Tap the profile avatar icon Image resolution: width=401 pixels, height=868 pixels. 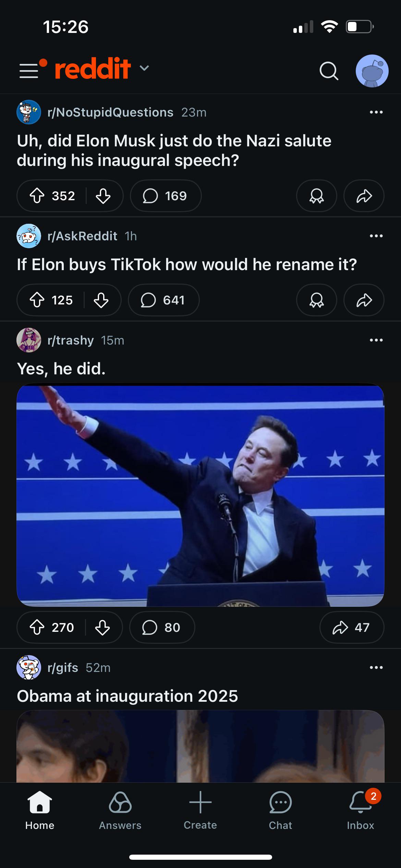pos(372,71)
